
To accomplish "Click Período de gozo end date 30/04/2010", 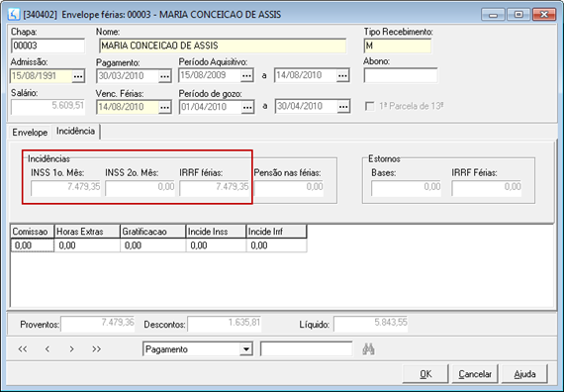I will click(x=306, y=107).
